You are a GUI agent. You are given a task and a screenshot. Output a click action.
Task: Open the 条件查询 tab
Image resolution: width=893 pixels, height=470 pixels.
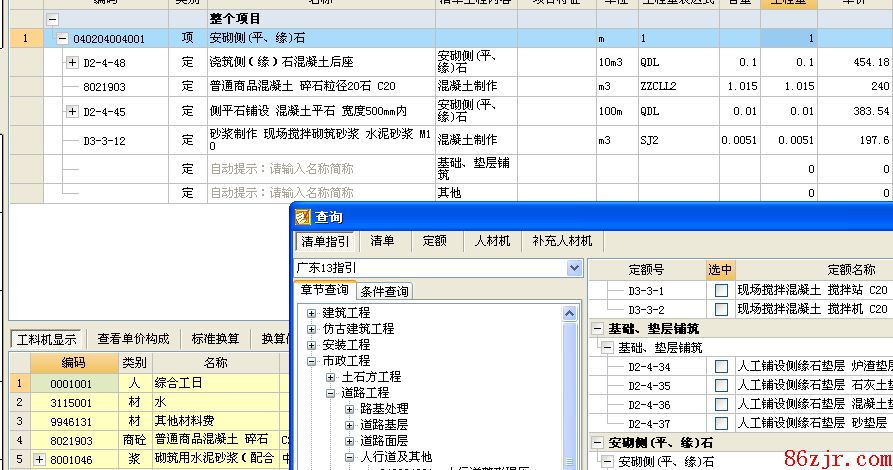coord(384,292)
